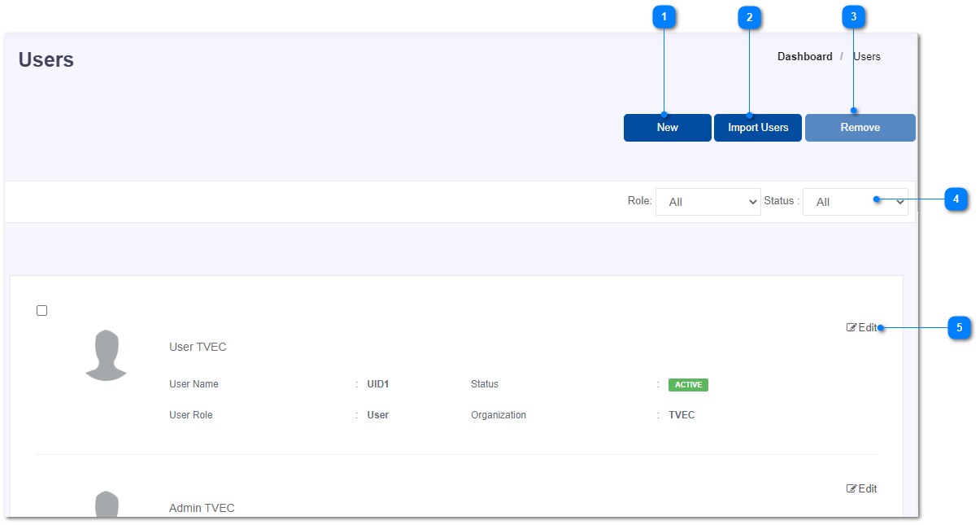Click the New user button

point(667,128)
